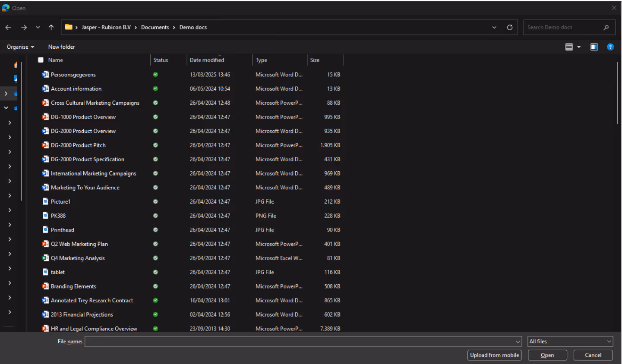This screenshot has height=364, width=622.
Task: Click Microsoft Excel W... type cell
Action: coord(279,258)
